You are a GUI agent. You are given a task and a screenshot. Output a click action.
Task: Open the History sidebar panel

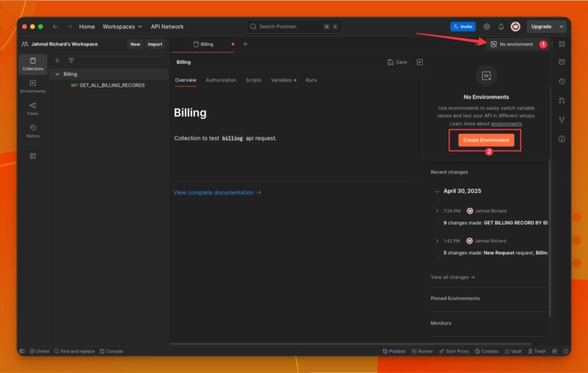tap(33, 132)
